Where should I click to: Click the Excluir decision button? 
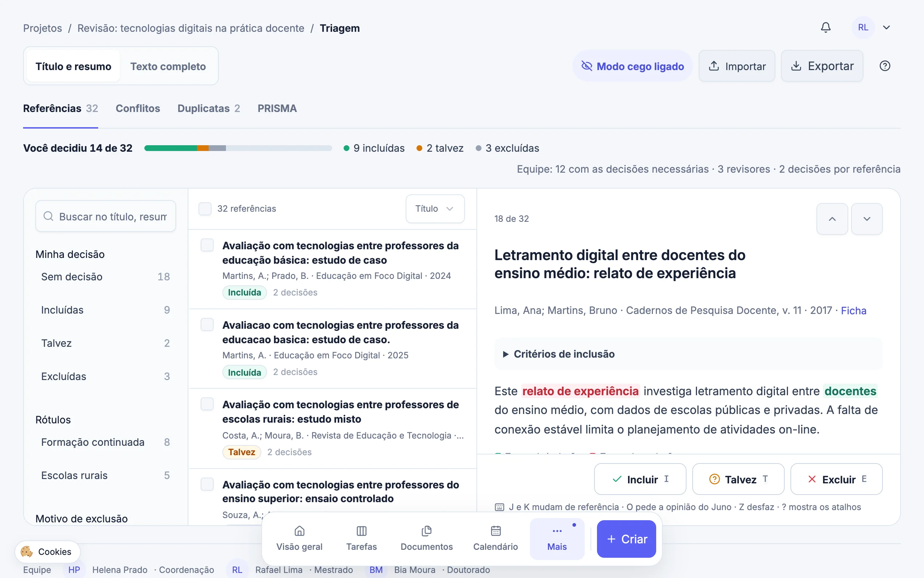[836, 479]
